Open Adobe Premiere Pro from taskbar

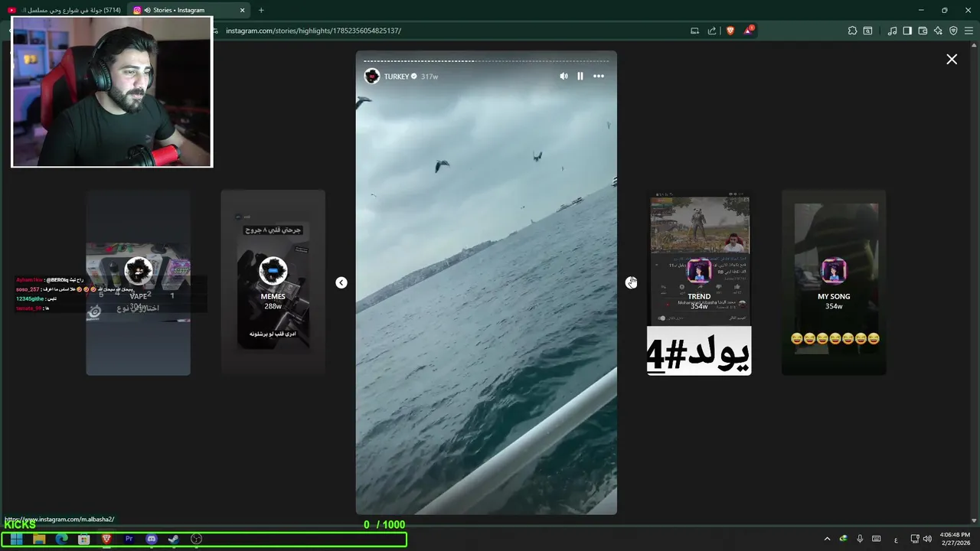129,539
